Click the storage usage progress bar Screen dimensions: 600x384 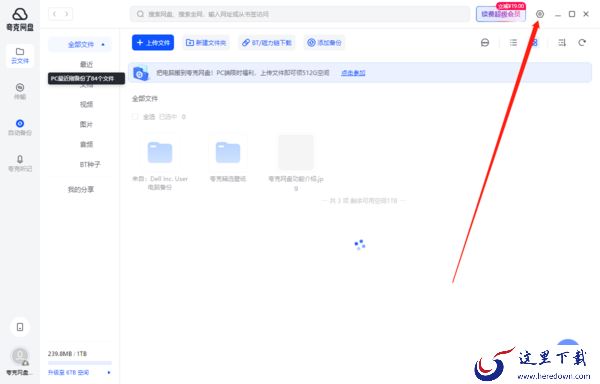[x=80, y=362]
